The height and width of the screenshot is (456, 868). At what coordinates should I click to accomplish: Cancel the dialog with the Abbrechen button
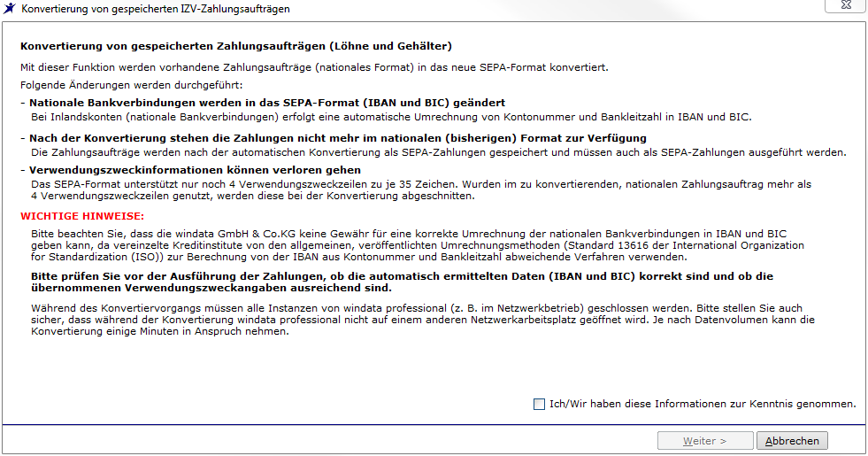point(792,441)
